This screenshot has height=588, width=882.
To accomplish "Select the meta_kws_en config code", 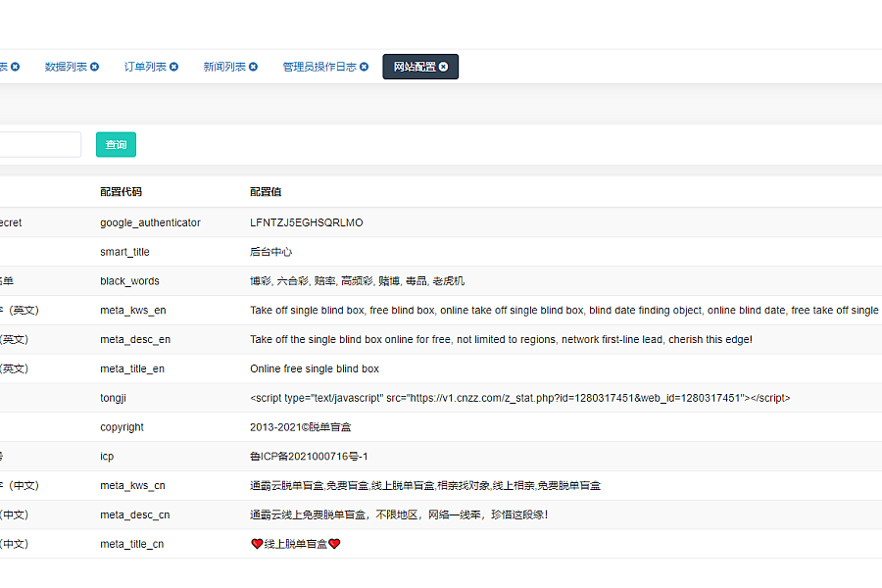I will [x=133, y=311].
